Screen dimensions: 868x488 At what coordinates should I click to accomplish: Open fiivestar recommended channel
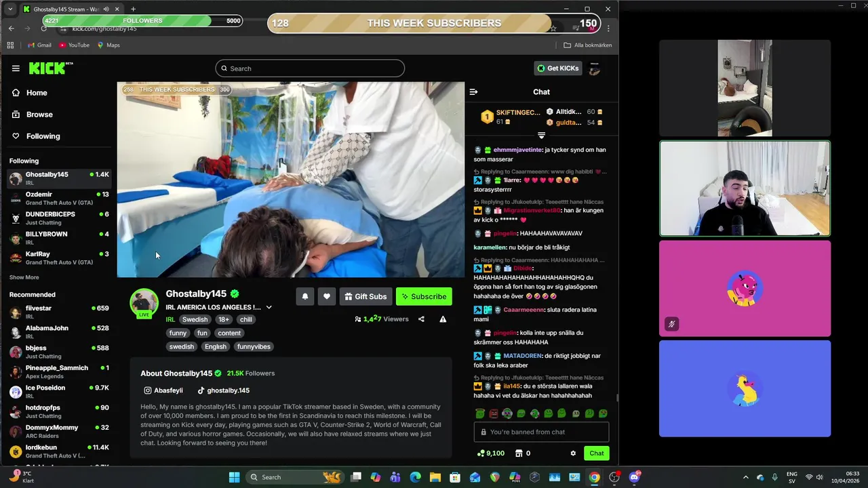pos(59,312)
